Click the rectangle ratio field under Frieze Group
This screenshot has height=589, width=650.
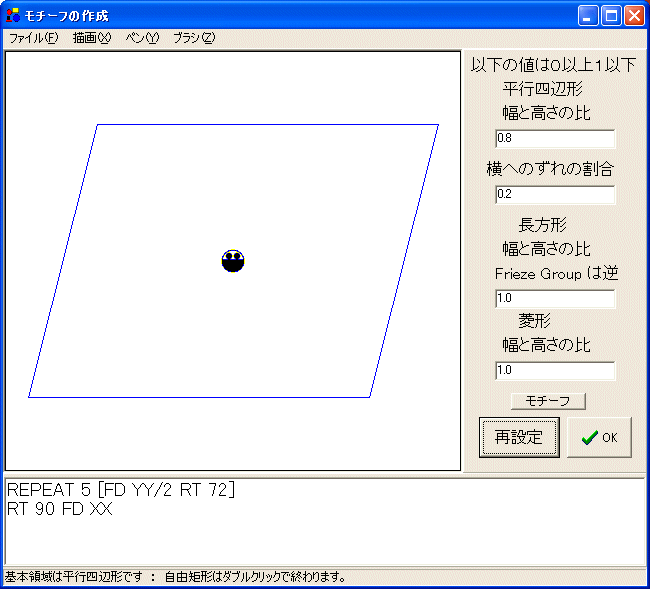tap(555, 298)
